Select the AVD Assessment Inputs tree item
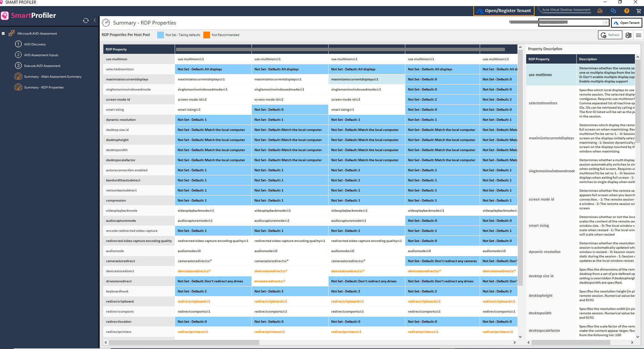 pyautogui.click(x=41, y=55)
